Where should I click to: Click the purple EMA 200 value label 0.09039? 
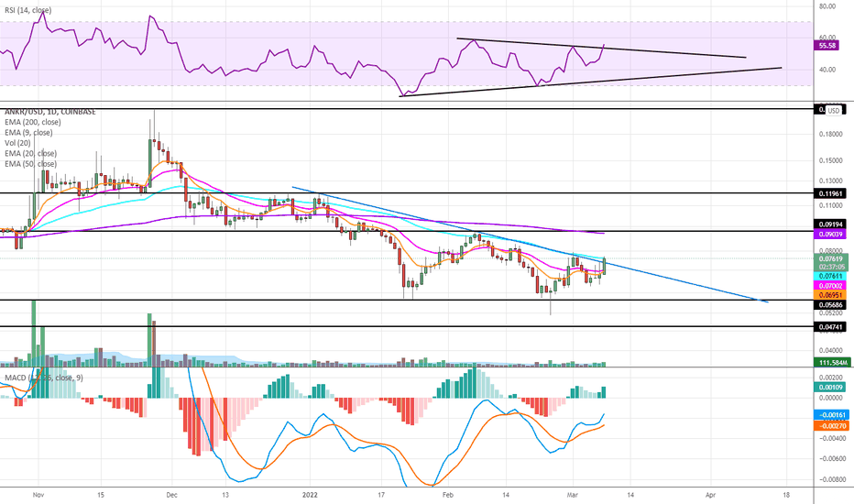830,235
